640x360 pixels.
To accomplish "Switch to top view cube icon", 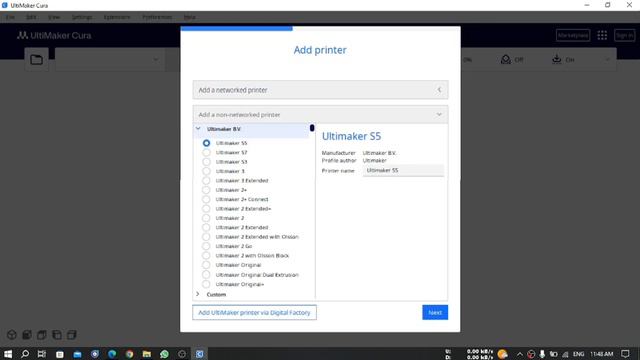I will (42, 335).
